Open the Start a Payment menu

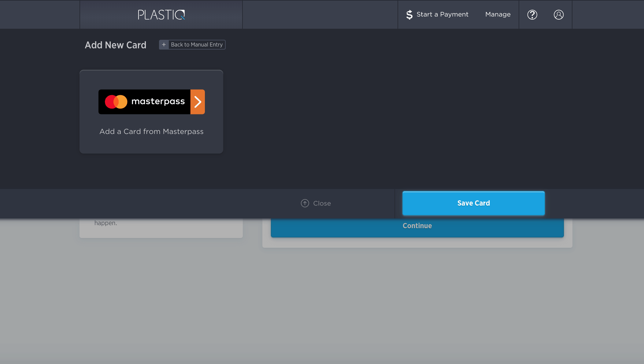[x=442, y=14]
